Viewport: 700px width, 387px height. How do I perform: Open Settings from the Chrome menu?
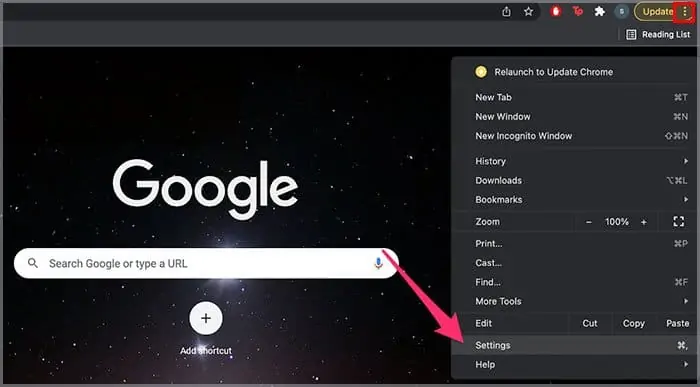tap(575, 345)
